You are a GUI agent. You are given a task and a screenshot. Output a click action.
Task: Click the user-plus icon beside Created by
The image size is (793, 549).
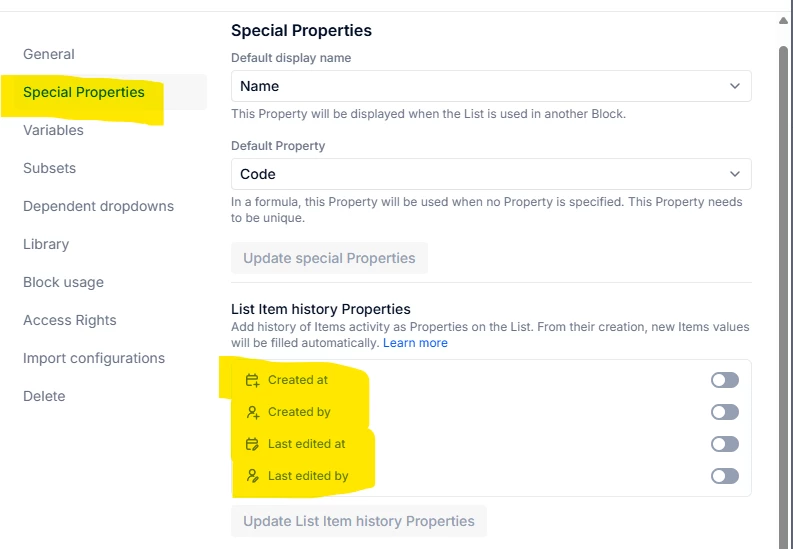pyautogui.click(x=253, y=412)
